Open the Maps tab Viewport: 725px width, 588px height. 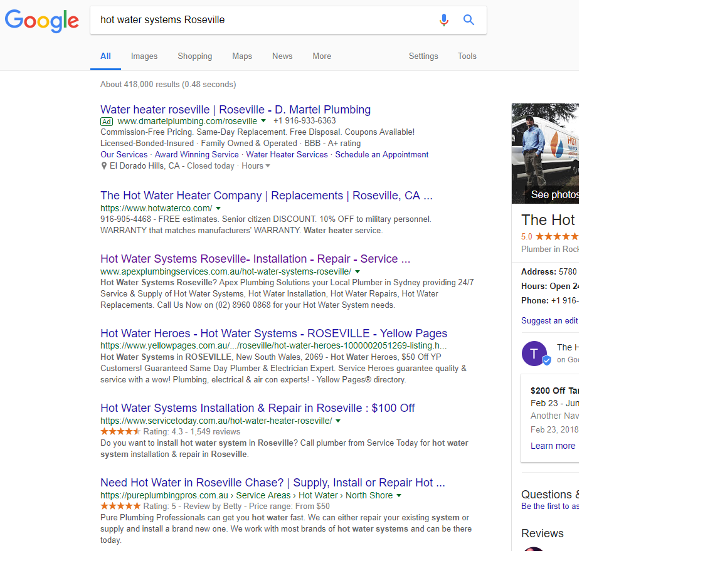pyautogui.click(x=242, y=56)
